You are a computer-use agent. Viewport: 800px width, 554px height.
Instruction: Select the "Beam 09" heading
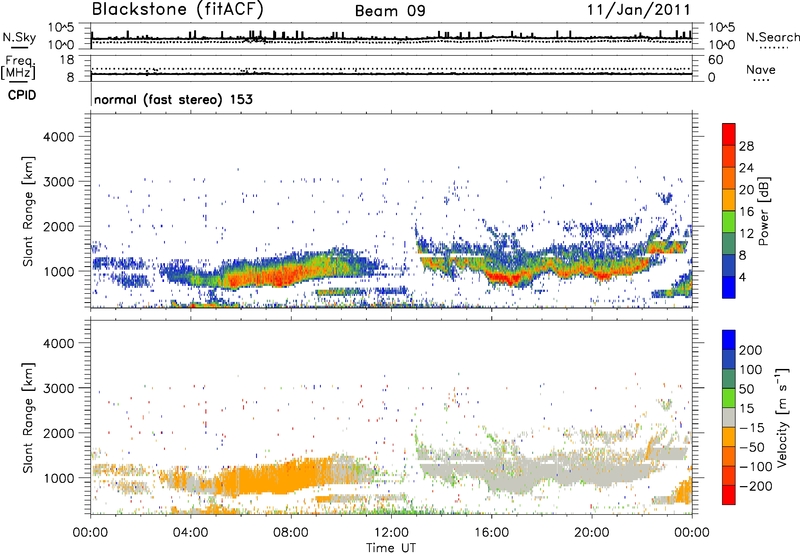pyautogui.click(x=390, y=11)
